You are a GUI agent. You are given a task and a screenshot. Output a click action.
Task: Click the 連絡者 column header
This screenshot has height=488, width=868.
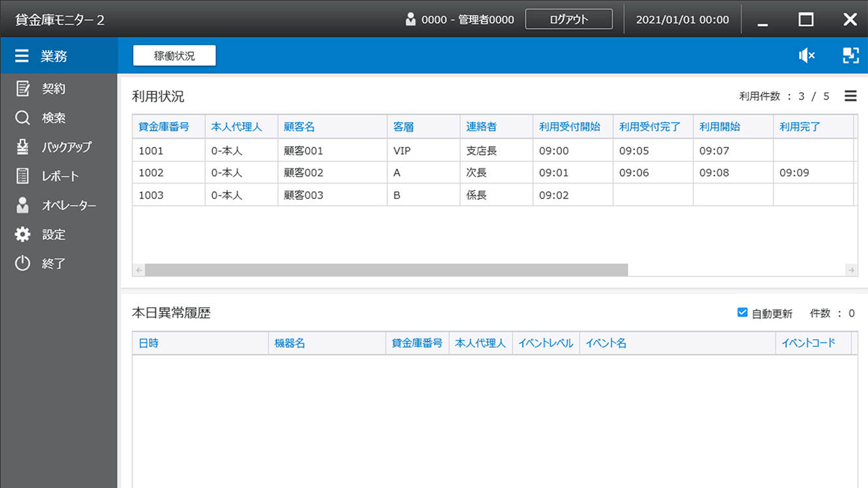click(496, 127)
